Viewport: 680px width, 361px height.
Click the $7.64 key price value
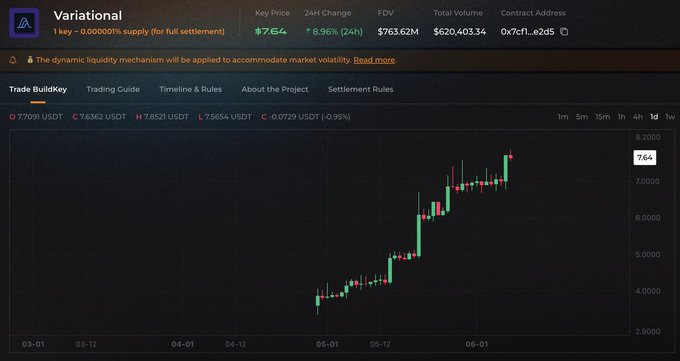coord(271,32)
